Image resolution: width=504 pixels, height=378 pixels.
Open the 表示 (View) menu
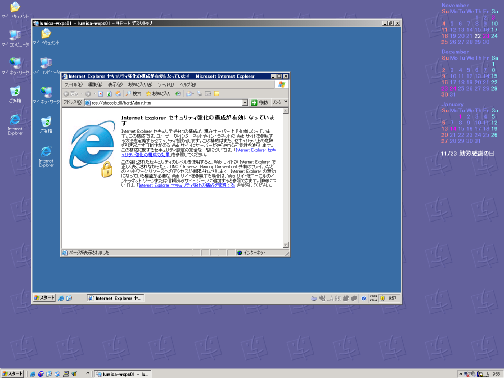pyautogui.click(x=115, y=85)
